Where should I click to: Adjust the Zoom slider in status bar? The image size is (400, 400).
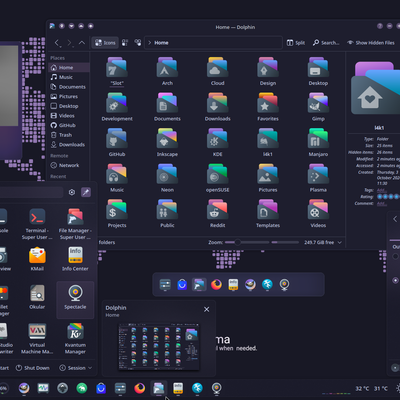click(x=246, y=242)
